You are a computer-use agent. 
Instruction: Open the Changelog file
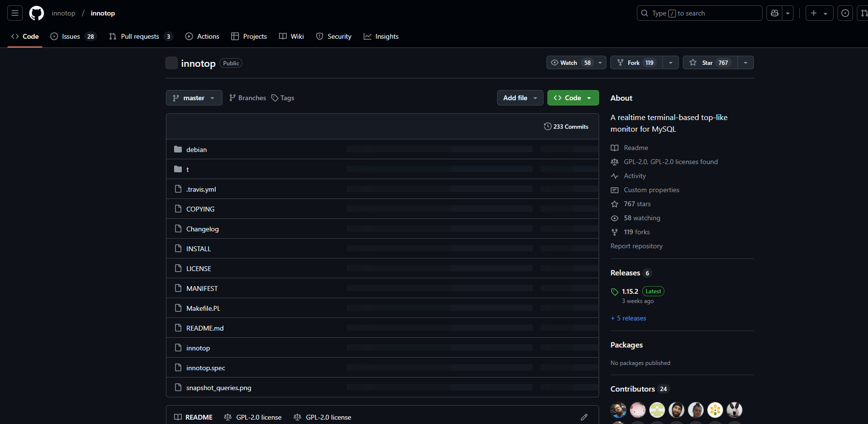pyautogui.click(x=203, y=229)
